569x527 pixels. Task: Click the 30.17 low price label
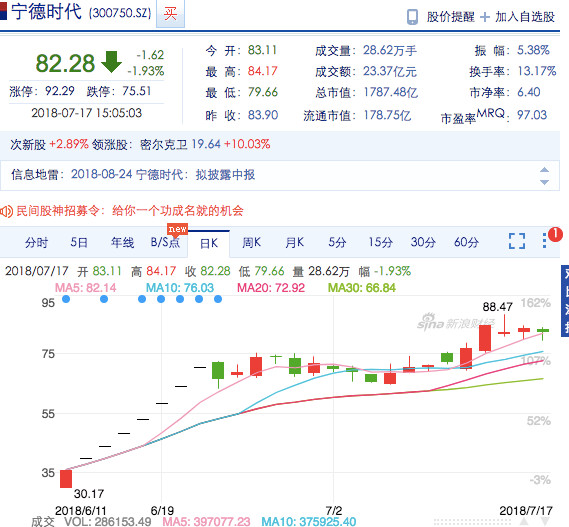coord(89,494)
